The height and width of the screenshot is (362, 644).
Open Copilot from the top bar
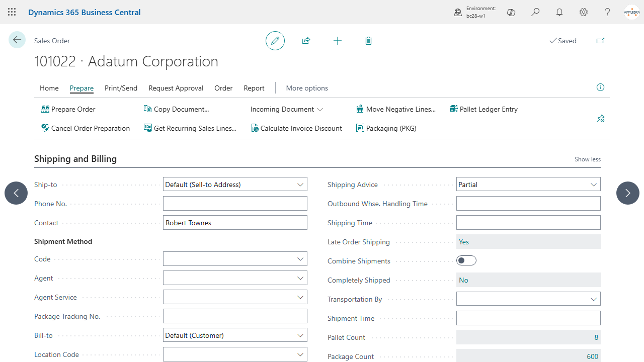tap(511, 12)
